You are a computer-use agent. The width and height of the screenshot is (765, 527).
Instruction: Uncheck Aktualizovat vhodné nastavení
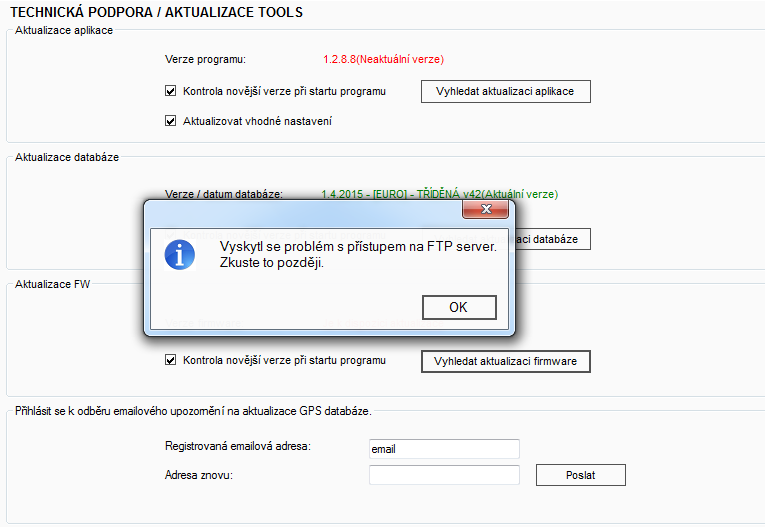point(171,121)
